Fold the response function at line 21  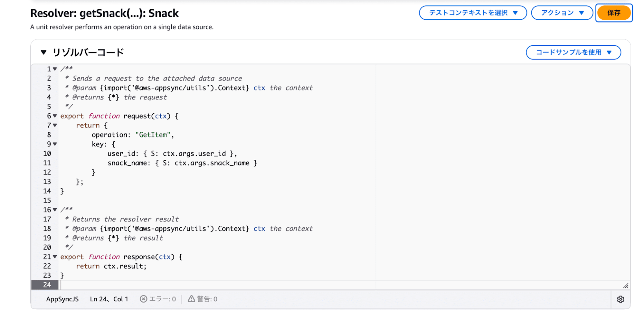click(55, 257)
